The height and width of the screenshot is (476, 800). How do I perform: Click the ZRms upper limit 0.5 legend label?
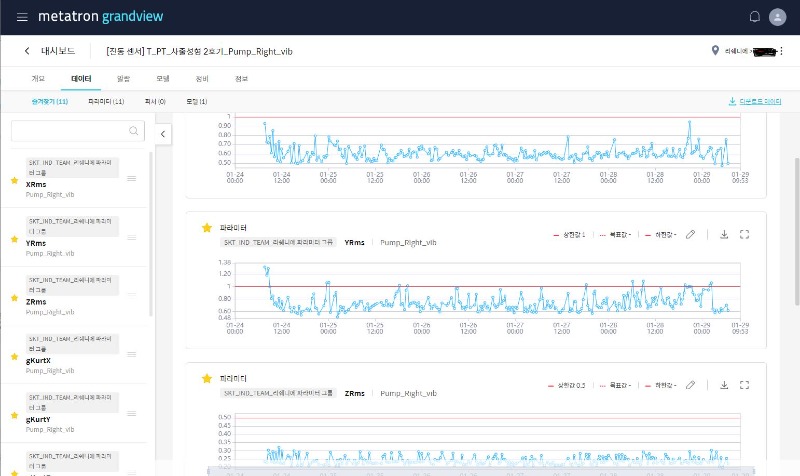[x=566, y=386]
